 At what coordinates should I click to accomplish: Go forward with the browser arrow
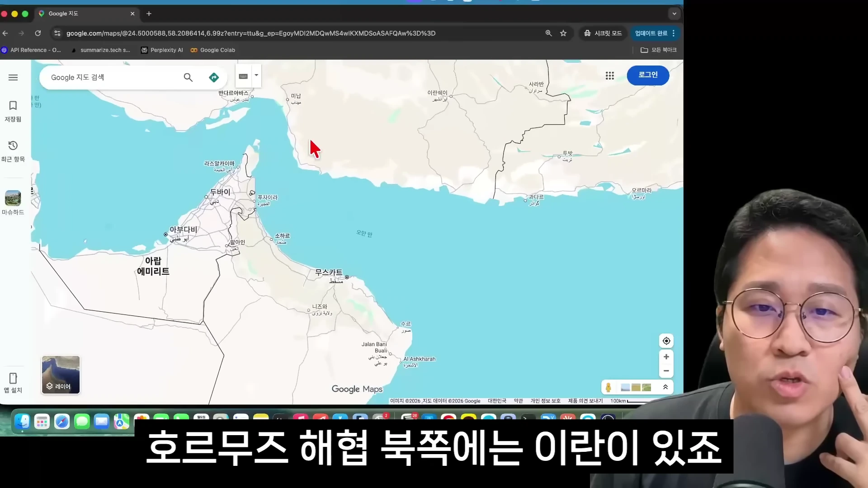coord(21,33)
